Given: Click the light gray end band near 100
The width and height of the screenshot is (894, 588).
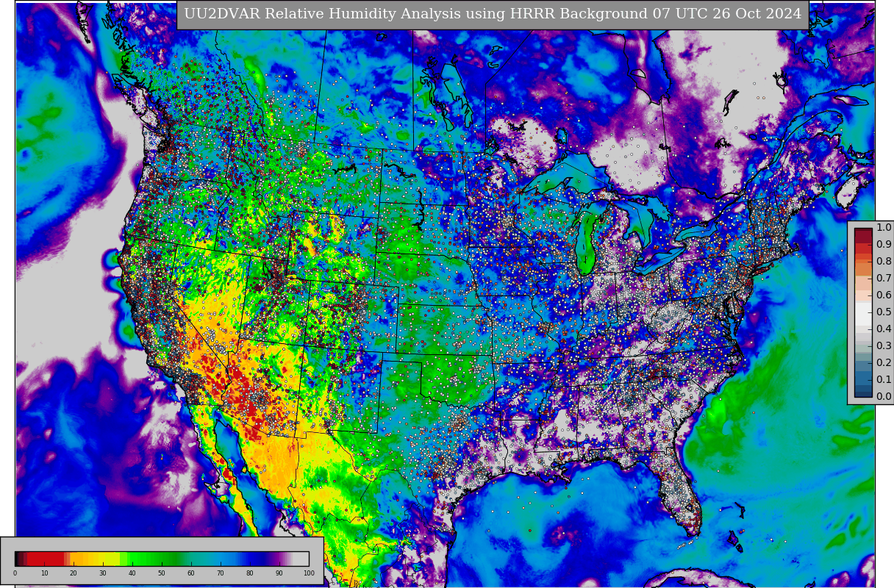Looking at the screenshot, I should [x=301, y=559].
